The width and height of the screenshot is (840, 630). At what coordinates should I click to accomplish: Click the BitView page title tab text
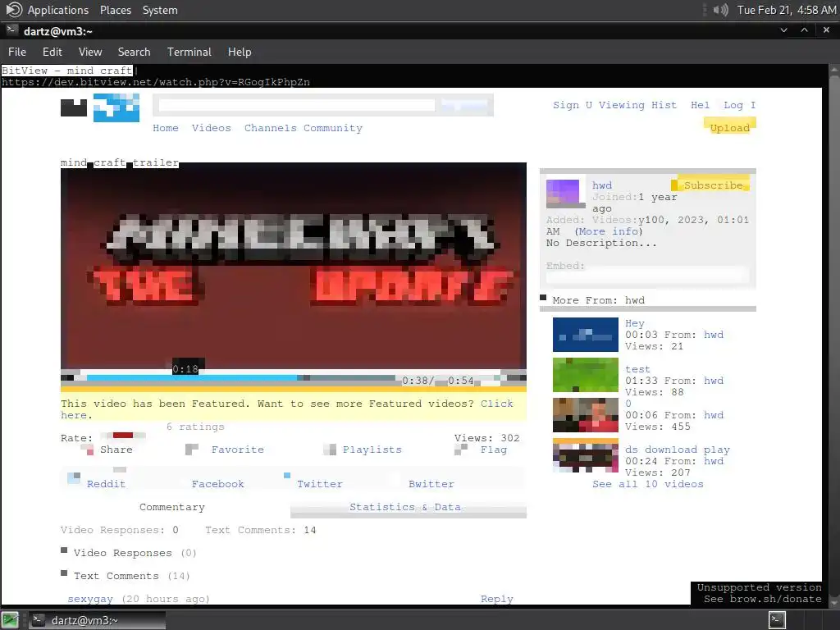pos(67,71)
